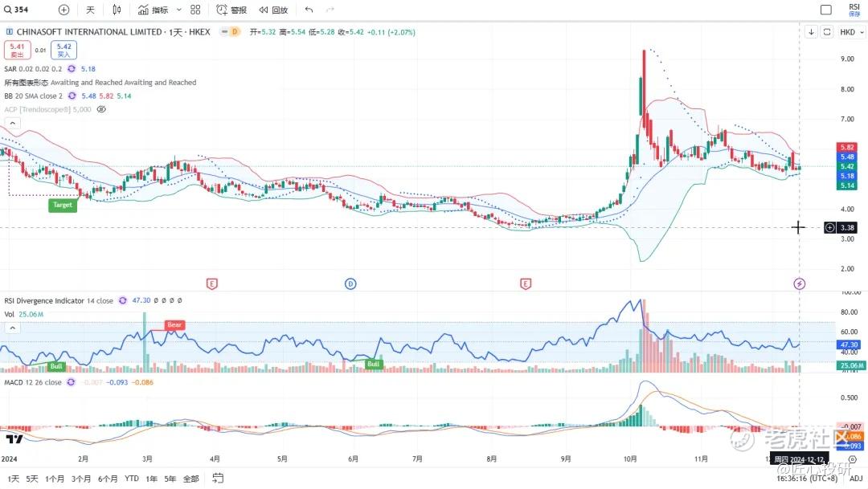This screenshot has width=868, height=489.
Task: Create an alert with 警报 button
Action: (231, 10)
